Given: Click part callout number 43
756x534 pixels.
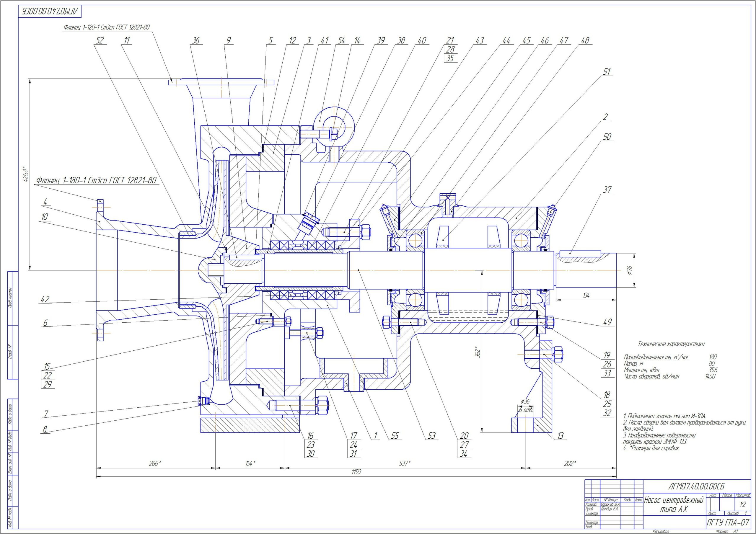Looking at the screenshot, I should point(479,40).
